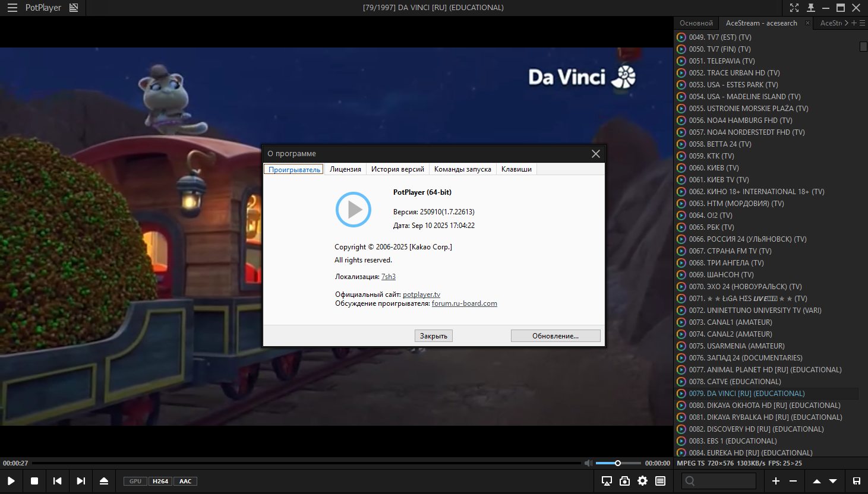Save the playlist with the floppy disk icon
This screenshot has height=494, width=868.
tap(857, 481)
